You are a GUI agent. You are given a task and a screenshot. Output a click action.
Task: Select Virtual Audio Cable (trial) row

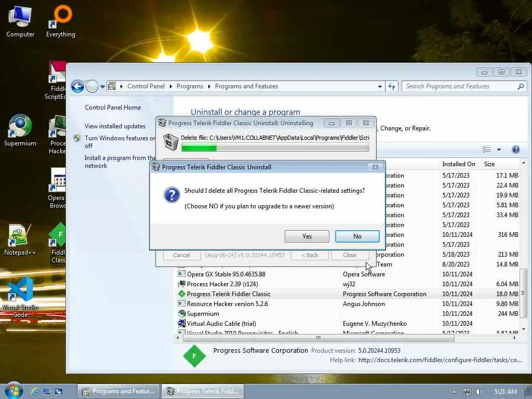pos(348,323)
